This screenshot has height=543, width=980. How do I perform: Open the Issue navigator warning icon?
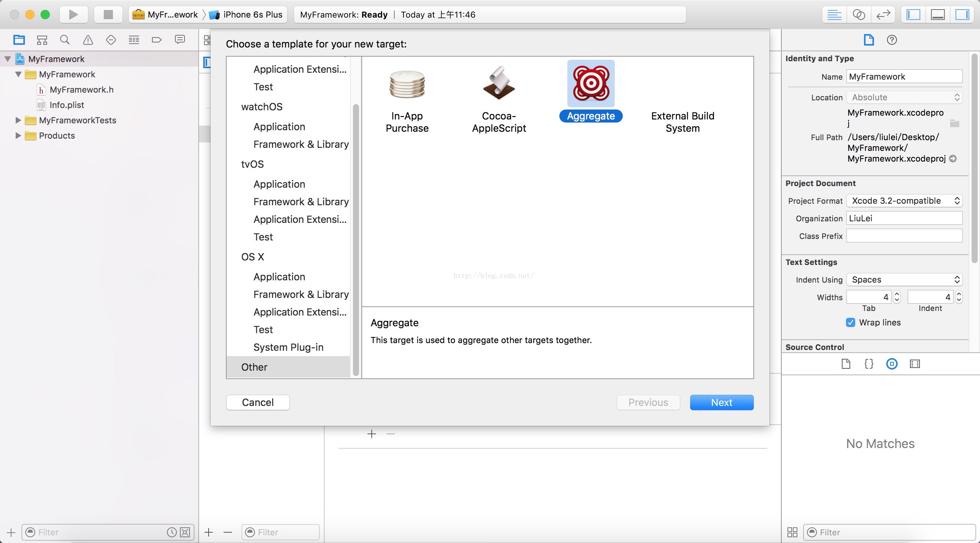[x=88, y=40]
